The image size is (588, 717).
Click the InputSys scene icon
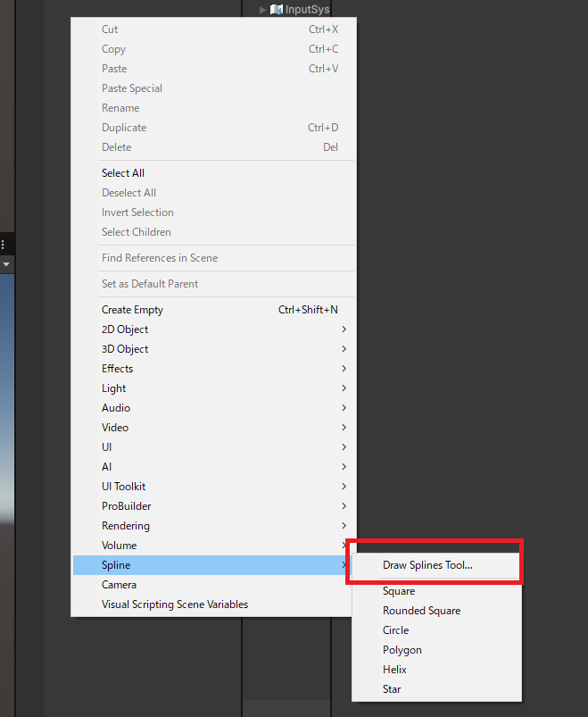(x=277, y=10)
